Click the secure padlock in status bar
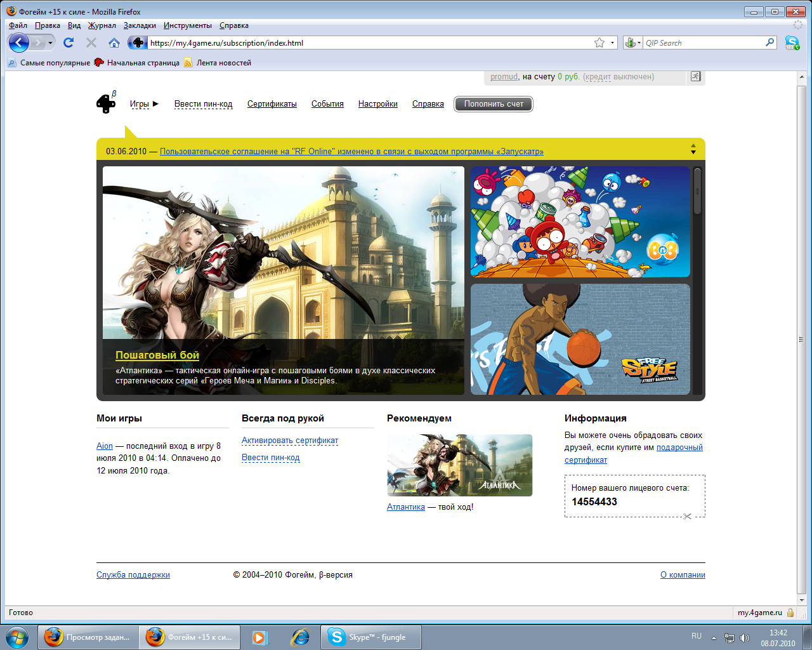The height and width of the screenshot is (650, 812). [x=790, y=613]
